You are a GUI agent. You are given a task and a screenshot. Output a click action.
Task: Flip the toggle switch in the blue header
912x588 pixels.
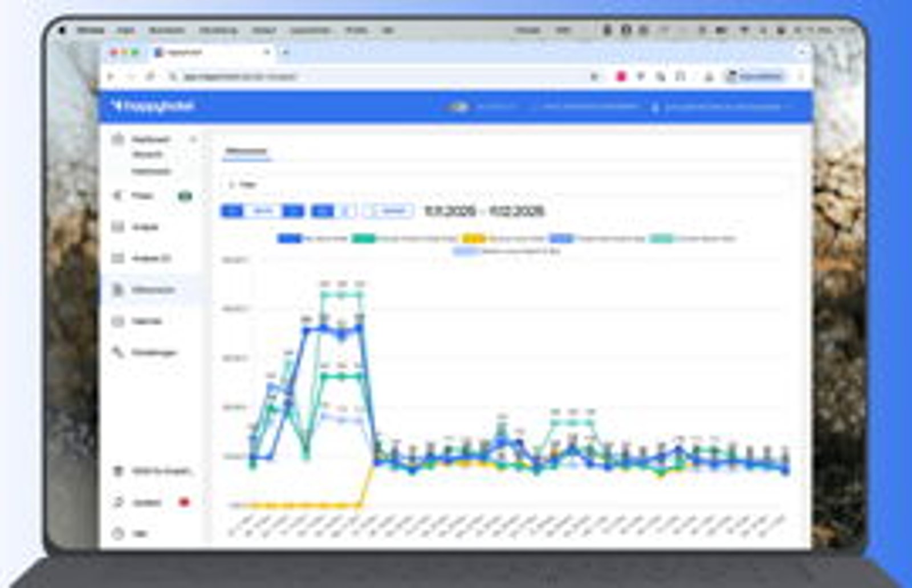[458, 107]
